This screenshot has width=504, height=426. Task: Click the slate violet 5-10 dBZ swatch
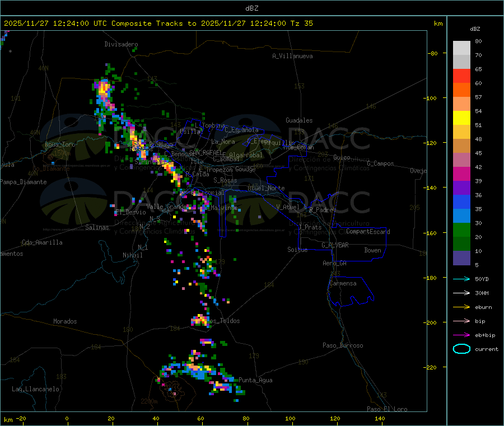click(x=461, y=258)
